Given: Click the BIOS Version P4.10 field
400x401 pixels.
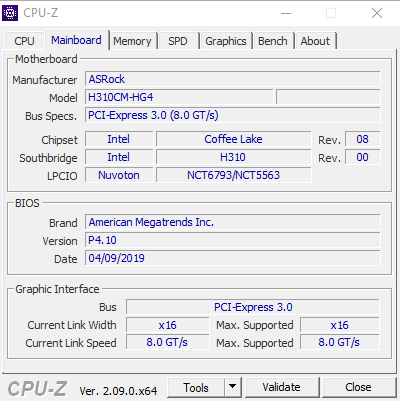Looking at the screenshot, I should tap(233, 240).
